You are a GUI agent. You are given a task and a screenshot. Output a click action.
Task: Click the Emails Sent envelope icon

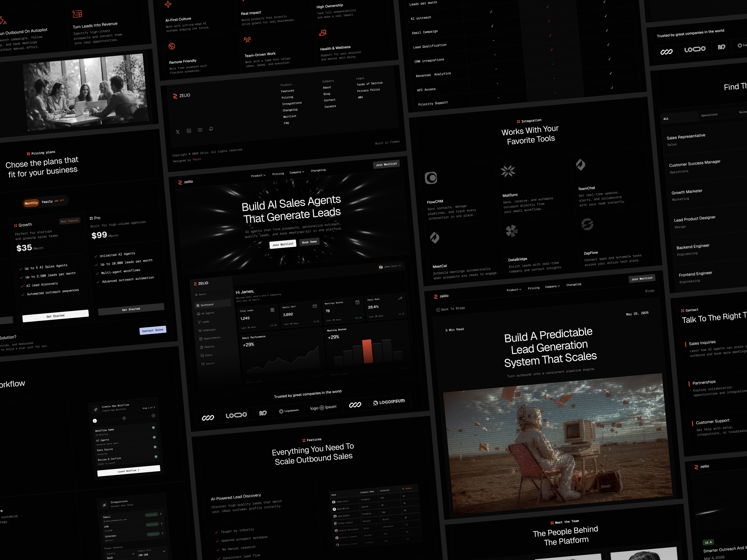[x=315, y=306]
